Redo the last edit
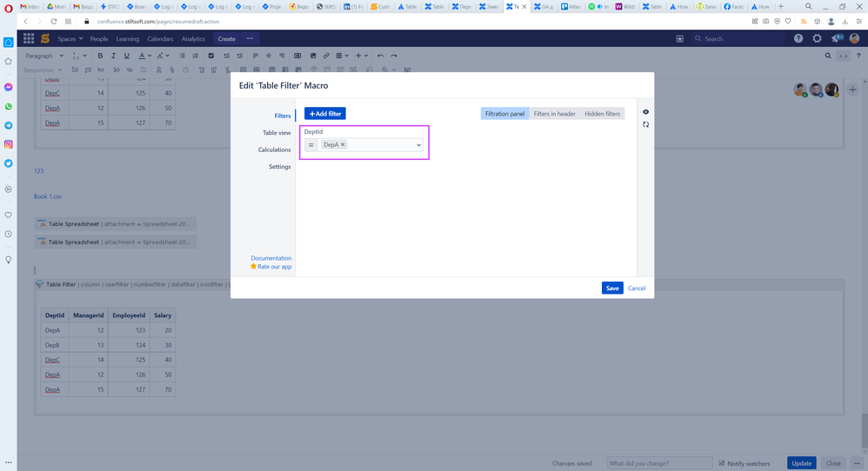 (394, 56)
